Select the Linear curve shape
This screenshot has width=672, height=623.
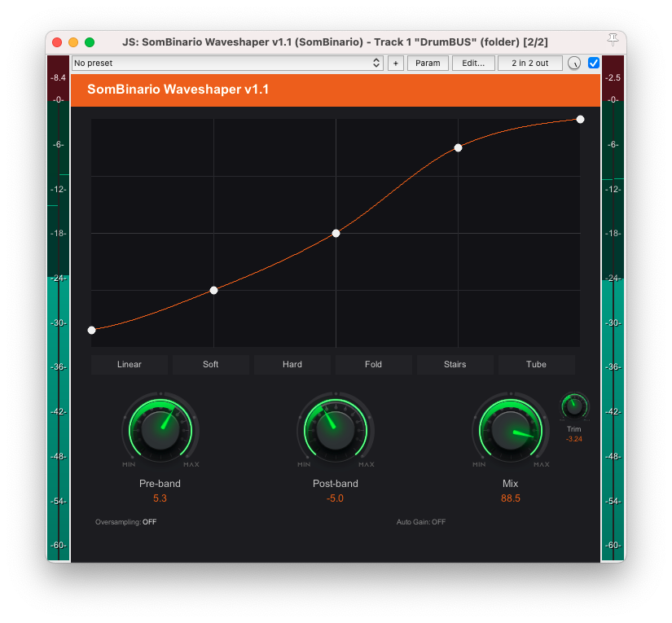pyautogui.click(x=130, y=365)
